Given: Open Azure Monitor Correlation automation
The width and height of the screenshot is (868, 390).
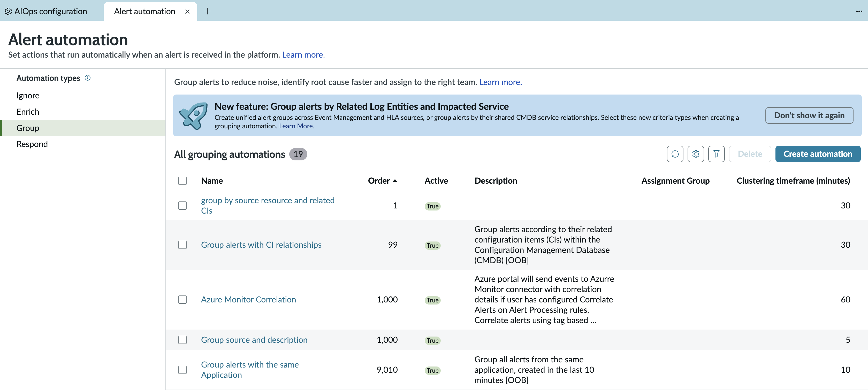Looking at the screenshot, I should click(248, 299).
